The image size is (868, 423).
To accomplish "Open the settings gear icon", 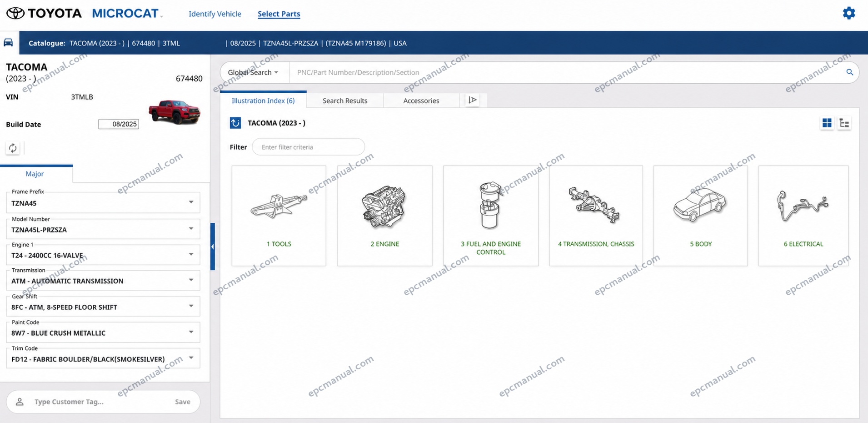I will click(x=848, y=13).
